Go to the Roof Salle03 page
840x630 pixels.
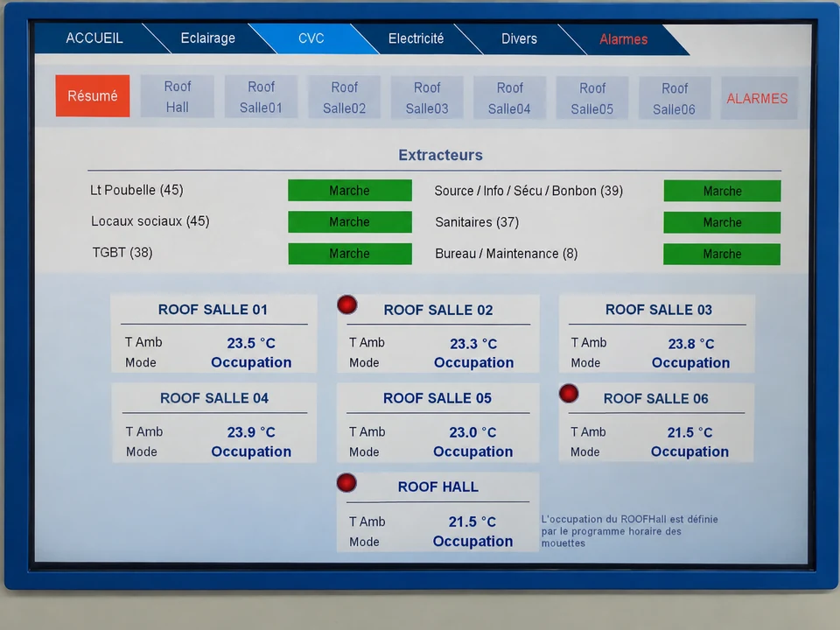click(427, 97)
